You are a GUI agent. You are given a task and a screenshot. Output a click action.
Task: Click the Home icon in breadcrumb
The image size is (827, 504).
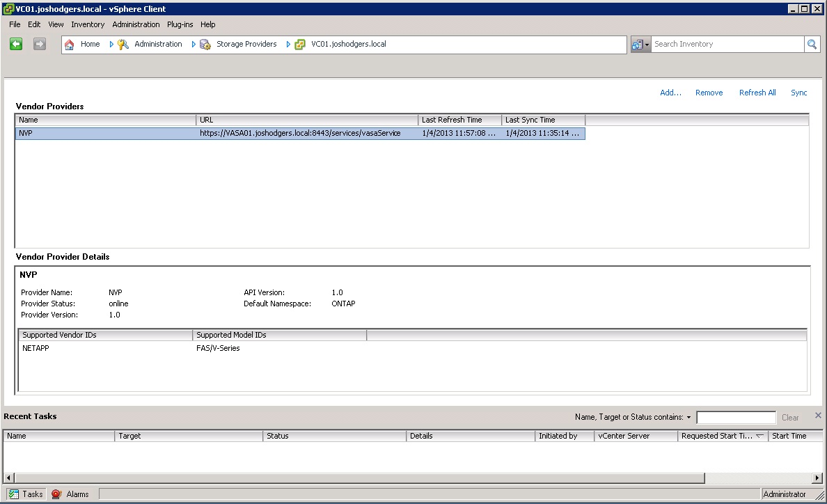[70, 45]
